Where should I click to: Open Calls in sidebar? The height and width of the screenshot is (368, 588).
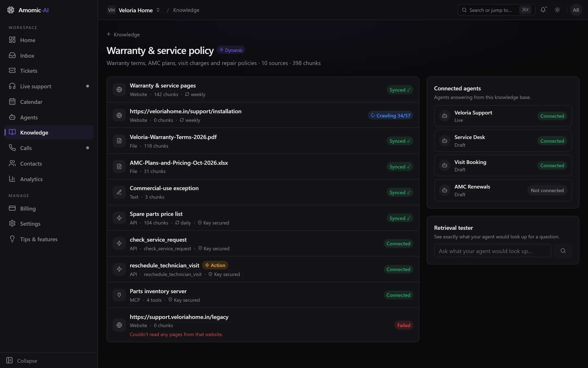point(49,148)
